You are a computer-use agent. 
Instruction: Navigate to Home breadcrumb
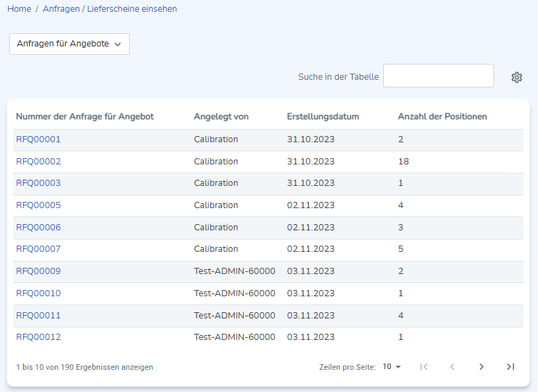[x=19, y=9]
